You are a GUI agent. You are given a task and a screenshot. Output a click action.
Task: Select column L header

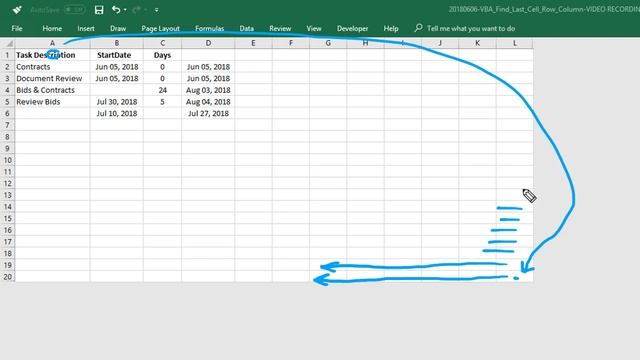(515, 43)
